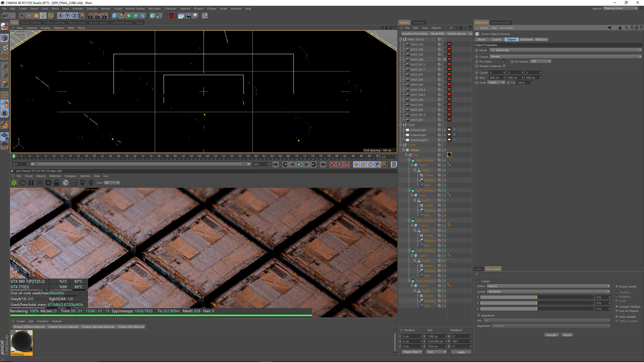This screenshot has height=362, width=644.
Task: Click Apply in coordinates panel
Action: (x=461, y=352)
